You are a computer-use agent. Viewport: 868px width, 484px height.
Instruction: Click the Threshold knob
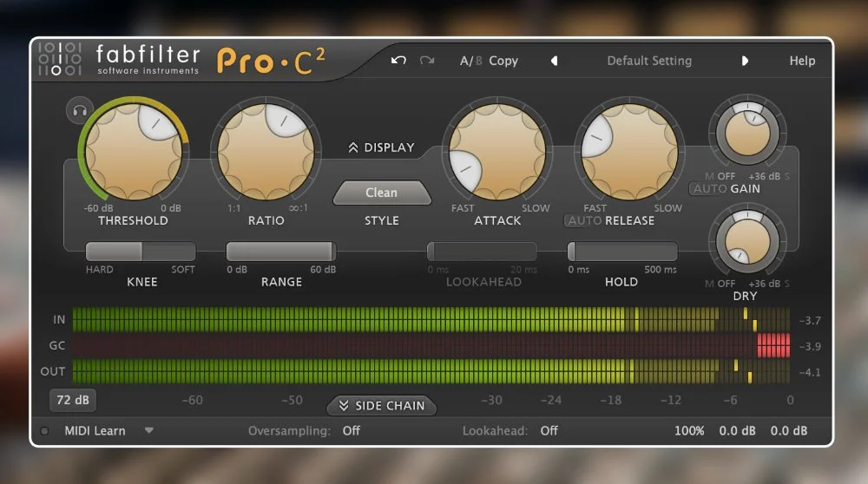pyautogui.click(x=134, y=151)
